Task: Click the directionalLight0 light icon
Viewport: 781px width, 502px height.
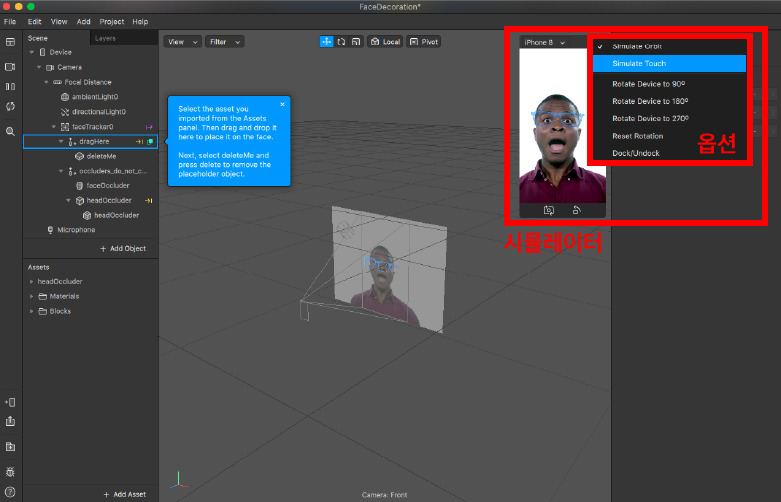Action: point(65,112)
